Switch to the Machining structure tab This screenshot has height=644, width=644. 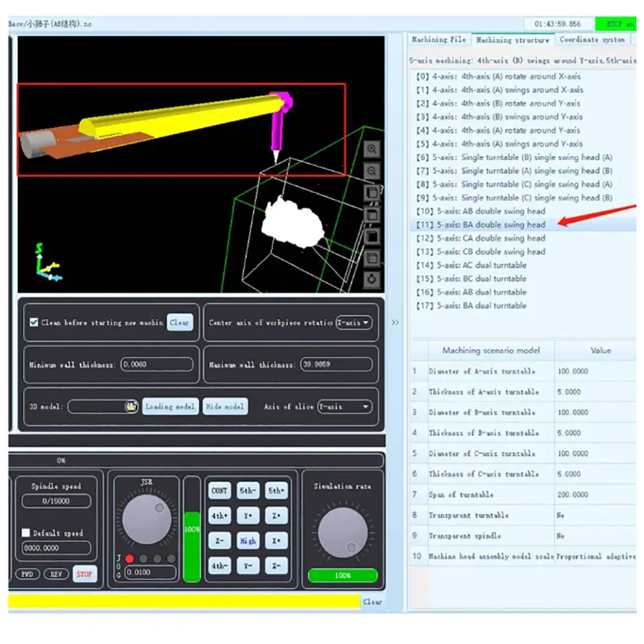[513, 40]
